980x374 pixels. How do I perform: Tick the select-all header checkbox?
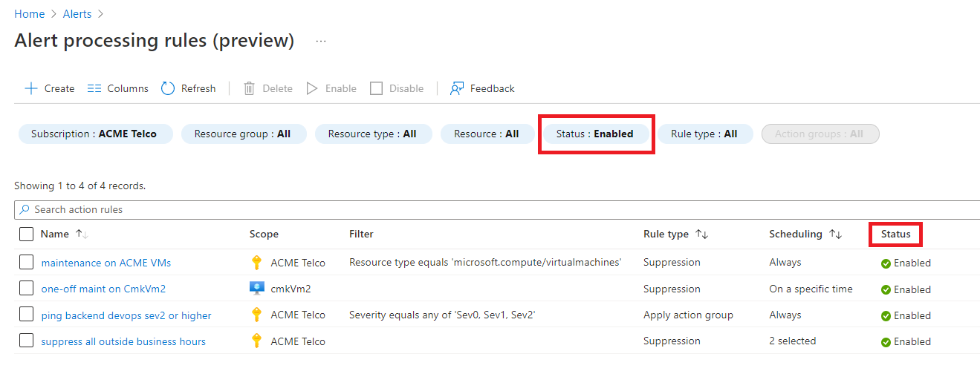27,234
